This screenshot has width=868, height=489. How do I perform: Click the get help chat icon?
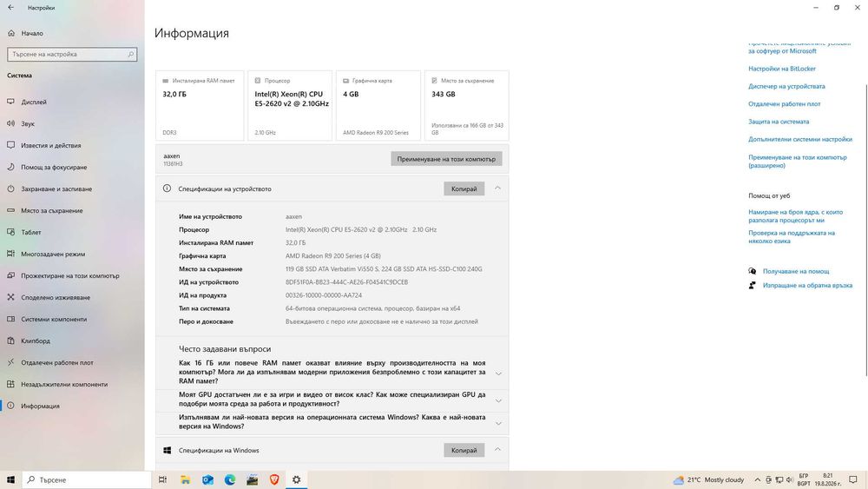[x=752, y=271]
